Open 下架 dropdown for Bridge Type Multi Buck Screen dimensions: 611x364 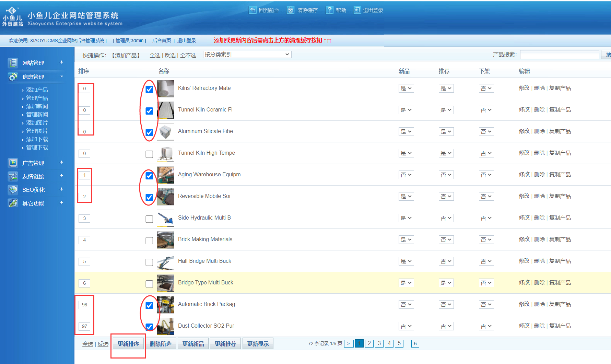pyautogui.click(x=486, y=283)
